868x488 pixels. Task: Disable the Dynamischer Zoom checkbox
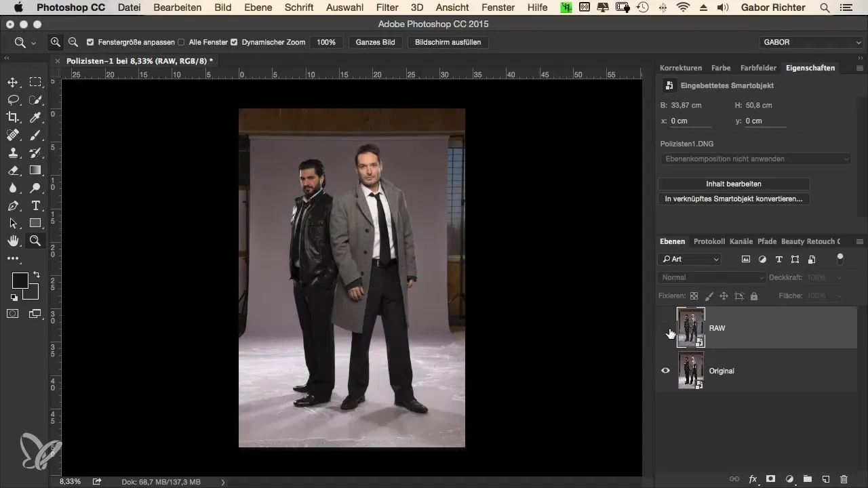click(x=234, y=42)
